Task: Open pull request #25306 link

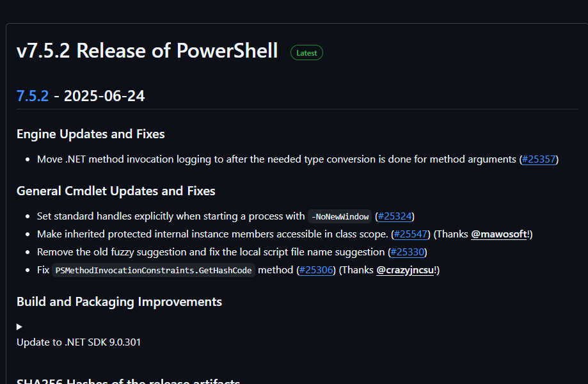Action: (x=316, y=270)
